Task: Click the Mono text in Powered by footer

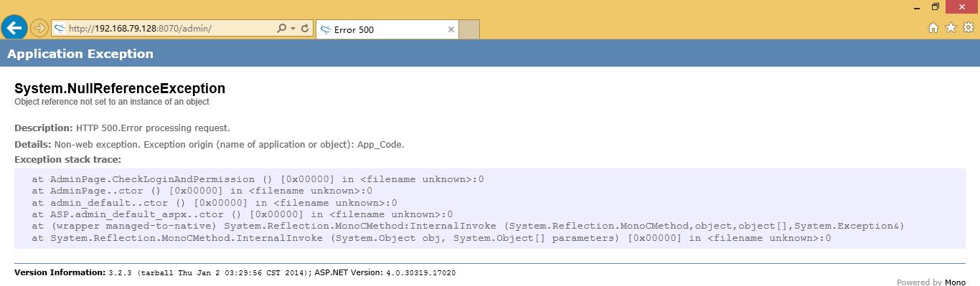Action: [955, 282]
